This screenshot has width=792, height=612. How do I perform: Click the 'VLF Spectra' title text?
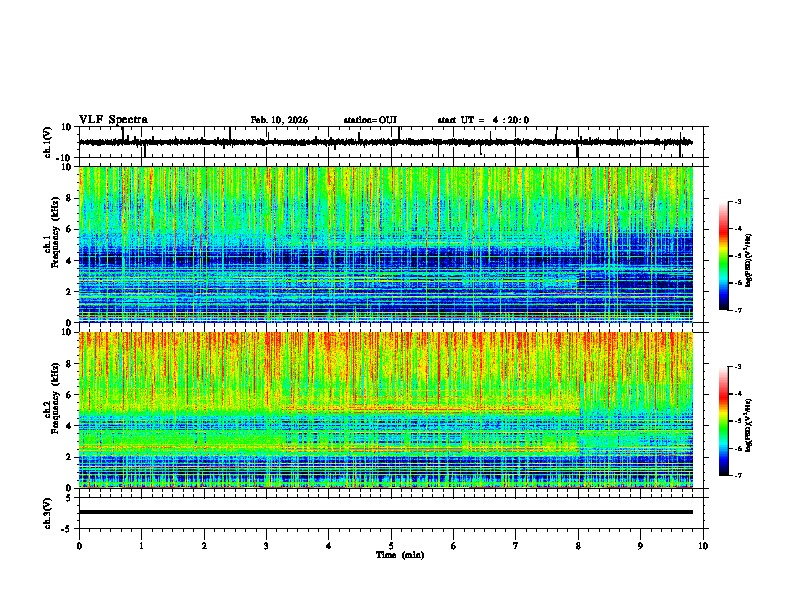point(113,120)
